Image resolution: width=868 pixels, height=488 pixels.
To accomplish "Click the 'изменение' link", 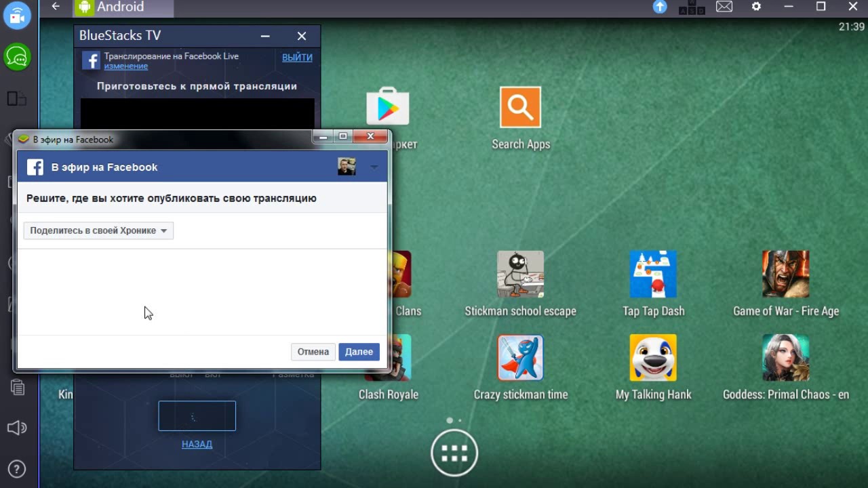I will (x=125, y=66).
